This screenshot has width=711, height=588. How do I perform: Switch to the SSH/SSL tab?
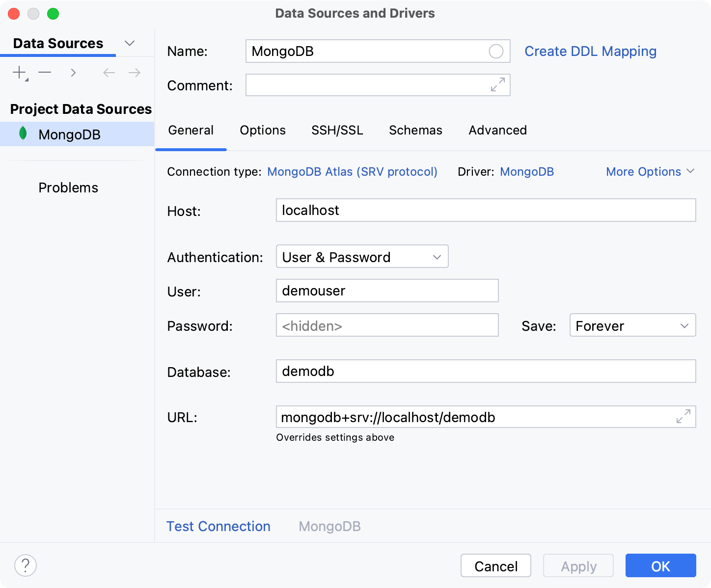pos(337,130)
